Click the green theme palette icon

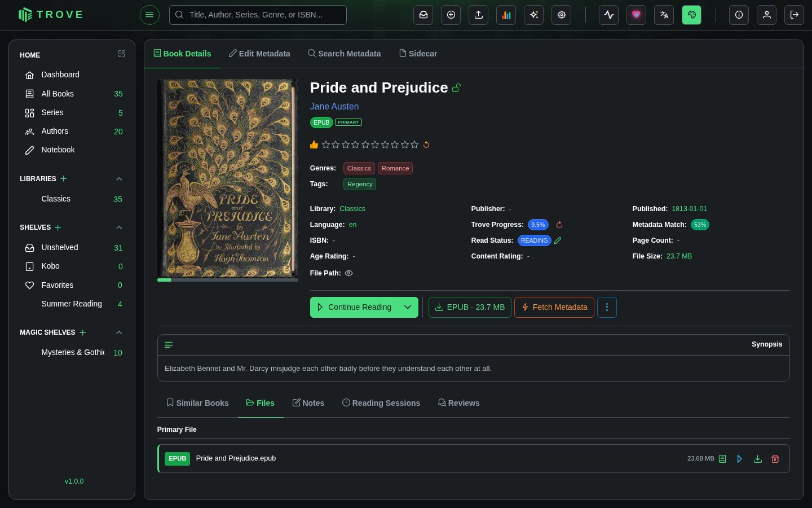click(692, 15)
